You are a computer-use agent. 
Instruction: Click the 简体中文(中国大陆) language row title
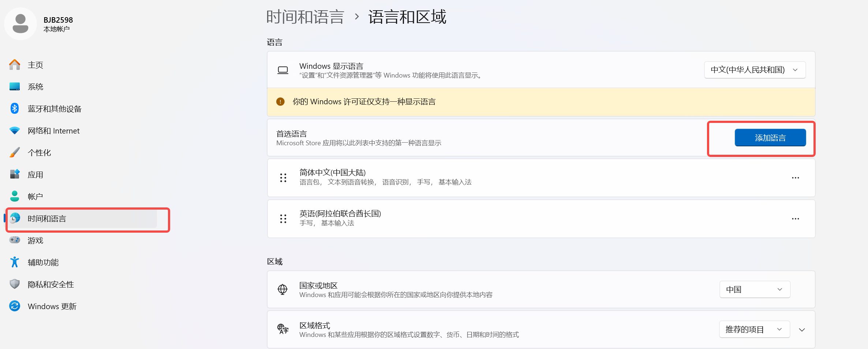[x=333, y=172]
